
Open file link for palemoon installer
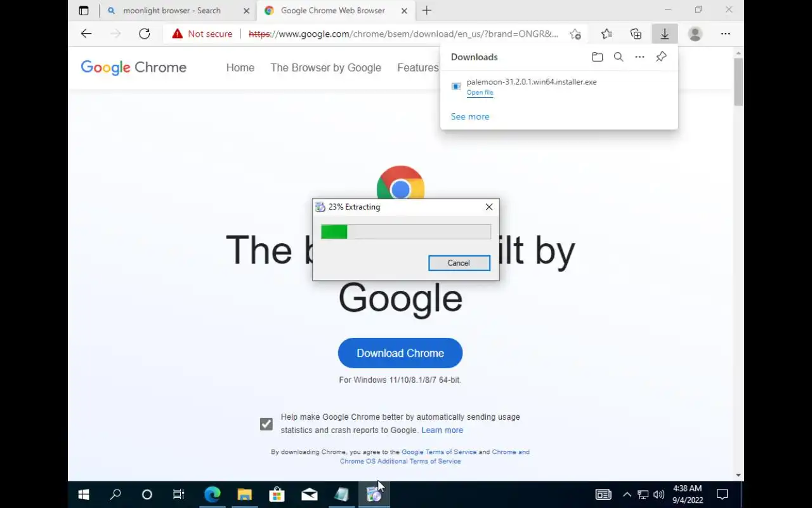[x=480, y=93]
